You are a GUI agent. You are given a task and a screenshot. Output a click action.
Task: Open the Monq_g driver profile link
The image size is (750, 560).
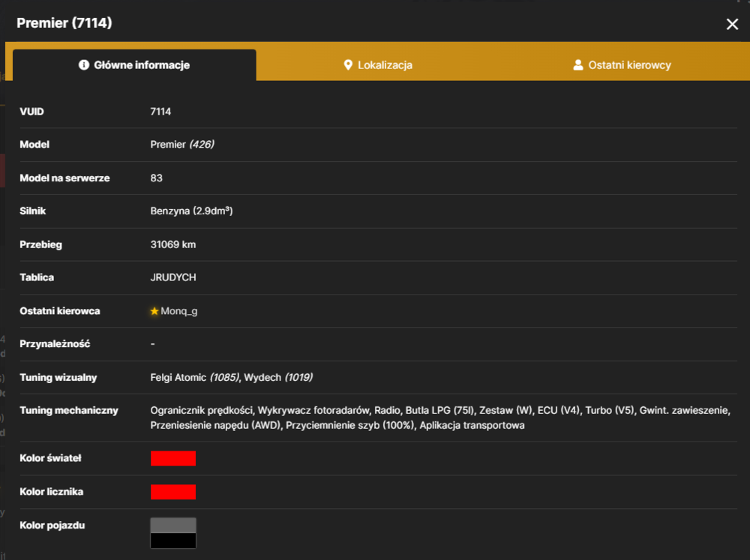pyautogui.click(x=179, y=311)
